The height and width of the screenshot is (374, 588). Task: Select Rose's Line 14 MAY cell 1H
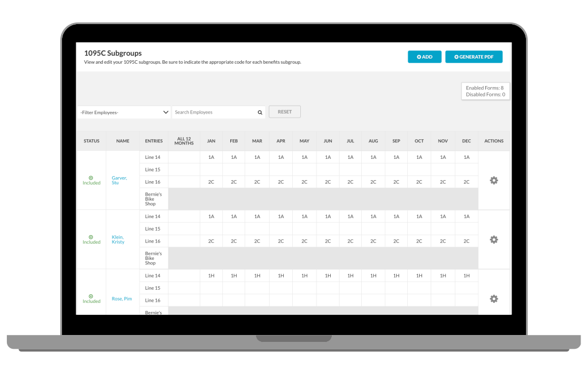[304, 276]
